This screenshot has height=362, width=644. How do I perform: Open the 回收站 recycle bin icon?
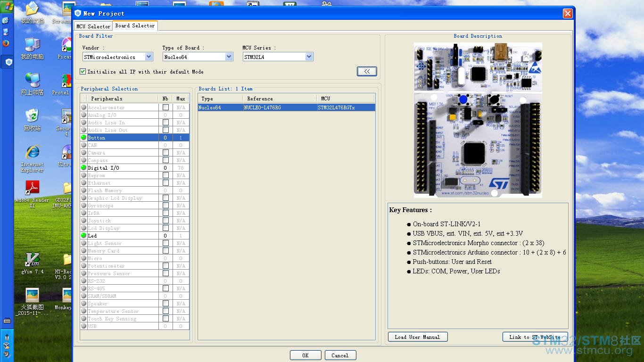pyautogui.click(x=32, y=120)
